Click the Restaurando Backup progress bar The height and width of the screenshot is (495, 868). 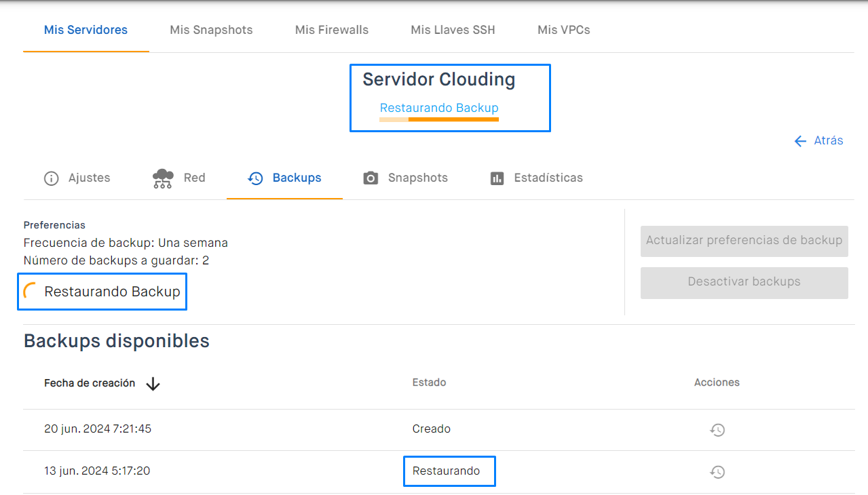(x=439, y=119)
